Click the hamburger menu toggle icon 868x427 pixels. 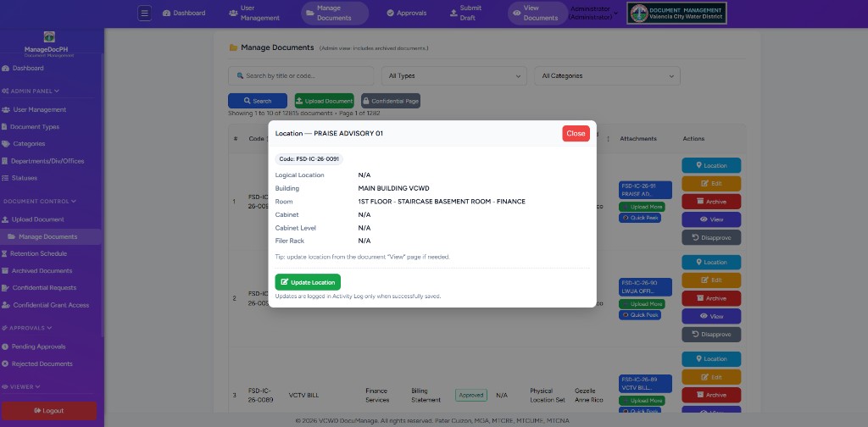pyautogui.click(x=144, y=14)
